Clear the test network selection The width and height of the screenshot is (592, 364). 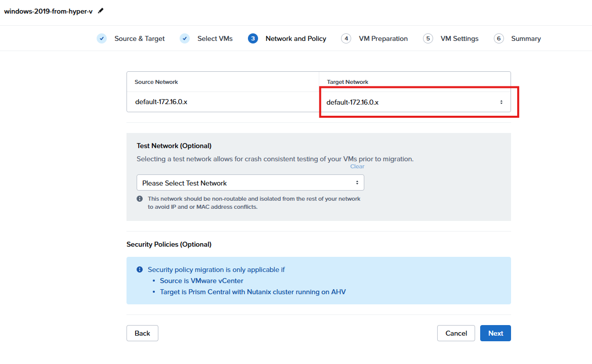click(357, 166)
